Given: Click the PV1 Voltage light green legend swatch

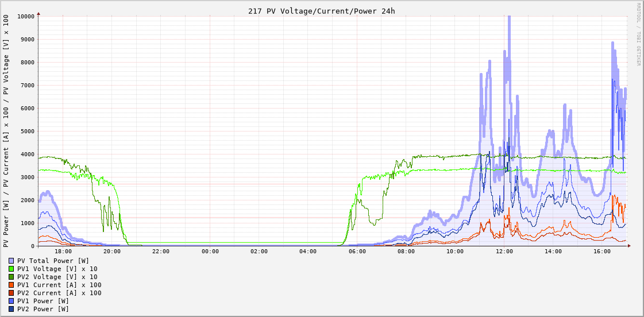Looking at the screenshot, I should tap(11, 269).
